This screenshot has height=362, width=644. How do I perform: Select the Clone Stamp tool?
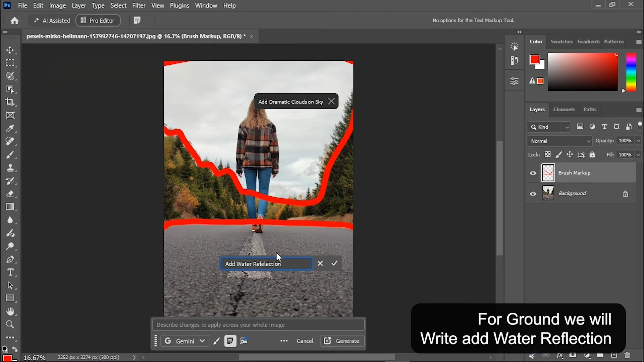coord(10,168)
